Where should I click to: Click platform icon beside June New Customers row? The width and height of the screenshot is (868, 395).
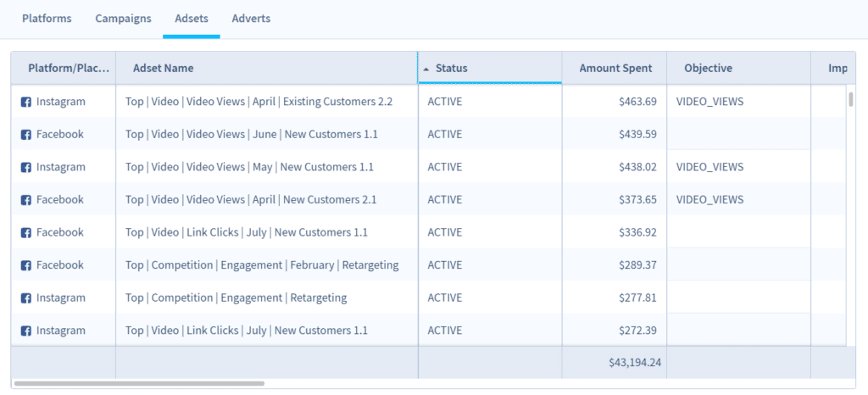pos(26,135)
